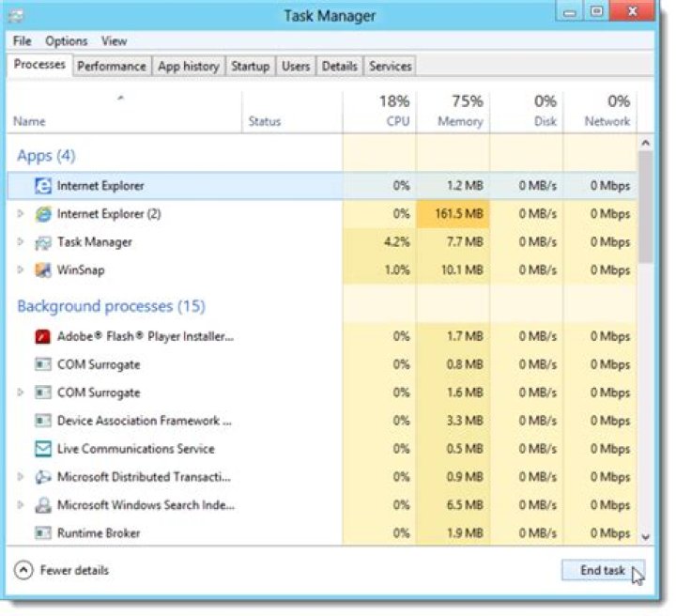The image size is (676, 616).
Task: Click the first COM Surrogate icon
Action: click(x=42, y=364)
